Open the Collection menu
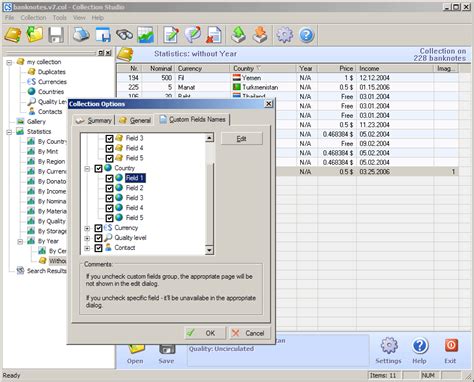 pyautogui.click(x=33, y=18)
